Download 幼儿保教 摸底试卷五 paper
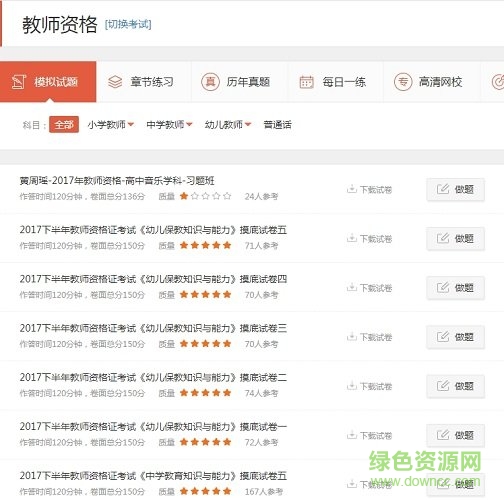The height and width of the screenshot is (500, 504). click(x=369, y=239)
